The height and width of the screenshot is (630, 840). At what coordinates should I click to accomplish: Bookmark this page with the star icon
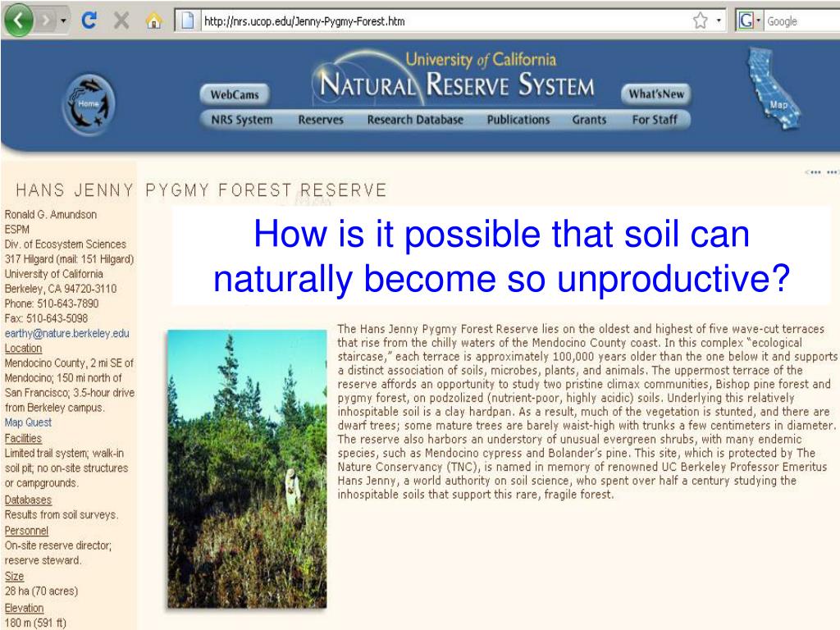pos(701,21)
